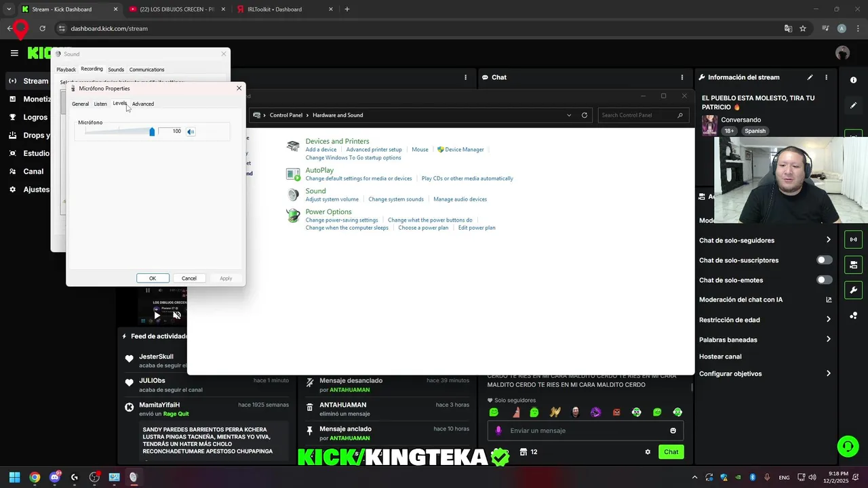This screenshot has width=868, height=488.
Task: Show hidden system tray icons
Action: pos(694,477)
